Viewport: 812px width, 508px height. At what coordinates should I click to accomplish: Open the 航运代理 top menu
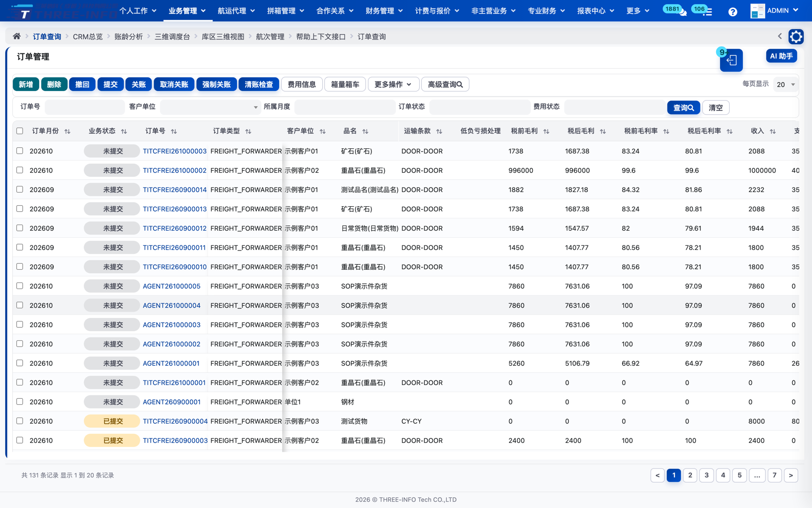(236, 11)
